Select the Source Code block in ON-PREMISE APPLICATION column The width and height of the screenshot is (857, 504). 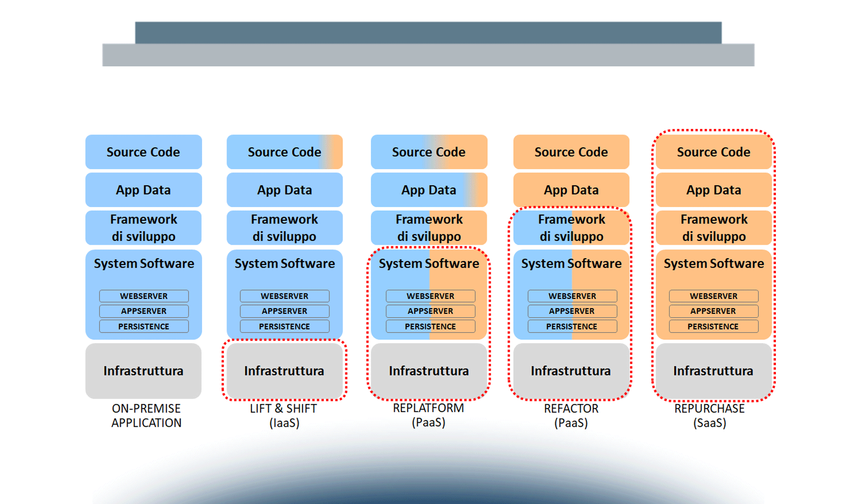point(143,152)
